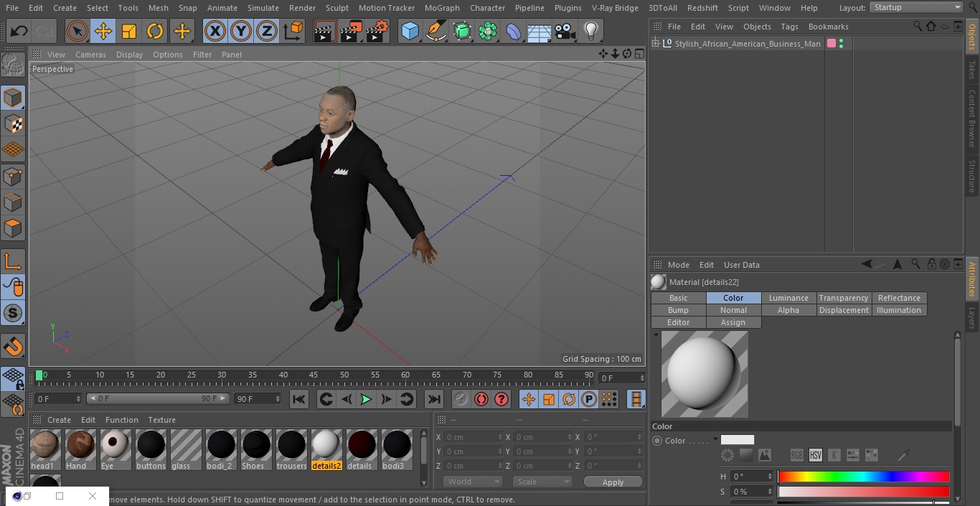Screen dimensions: 980x506
Task: Open the Bend deformer icon
Action: pyautogui.click(x=514, y=31)
